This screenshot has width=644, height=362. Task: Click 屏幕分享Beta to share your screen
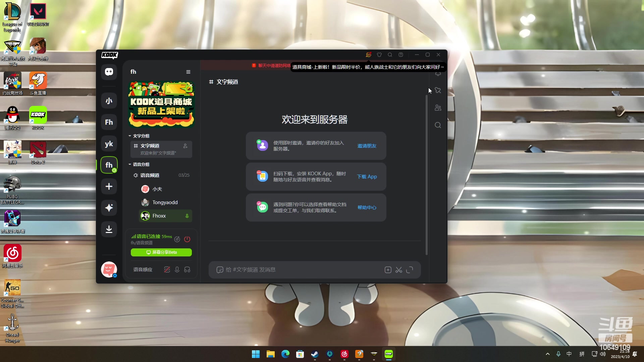[161, 252]
